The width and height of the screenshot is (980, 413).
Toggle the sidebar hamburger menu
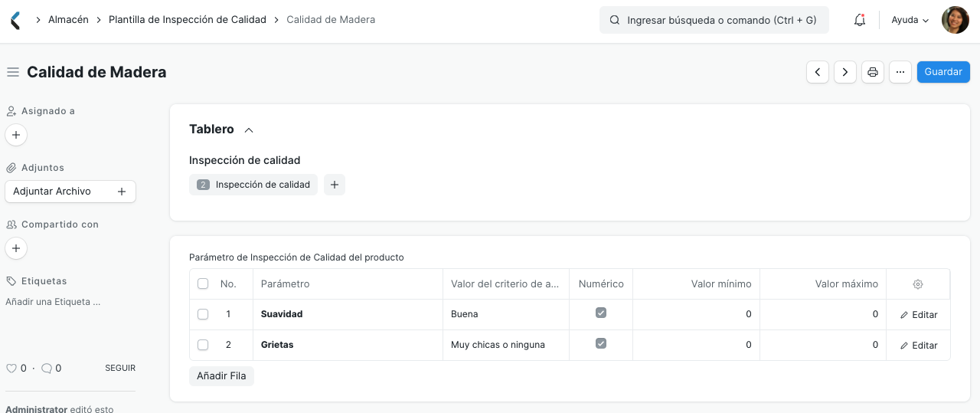click(12, 72)
